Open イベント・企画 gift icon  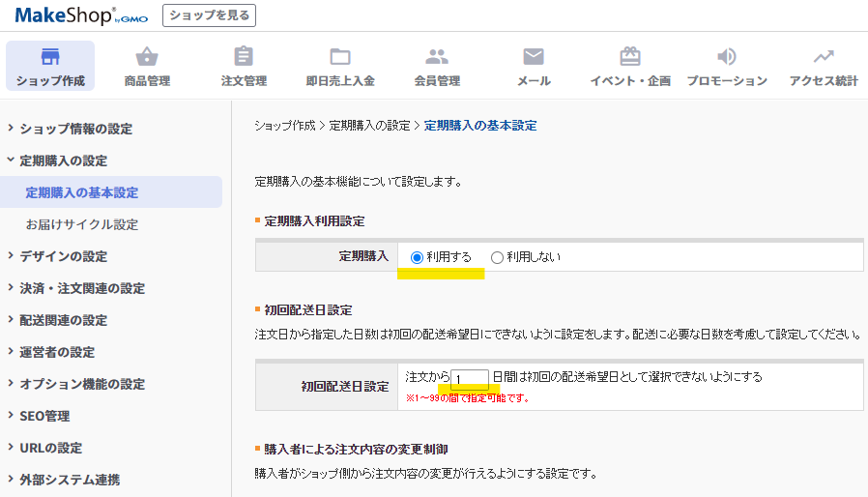(x=630, y=56)
